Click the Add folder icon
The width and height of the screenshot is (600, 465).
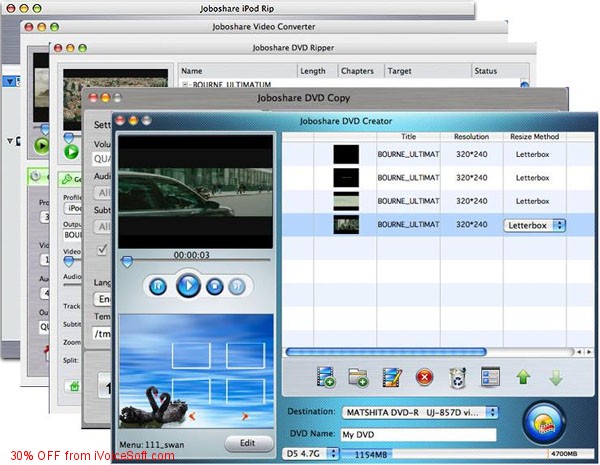point(358,377)
